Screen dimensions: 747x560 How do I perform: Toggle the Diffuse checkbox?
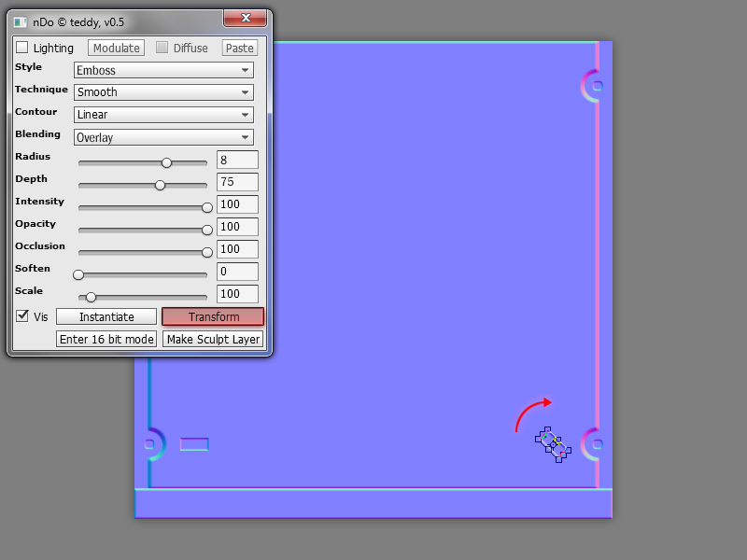162,48
